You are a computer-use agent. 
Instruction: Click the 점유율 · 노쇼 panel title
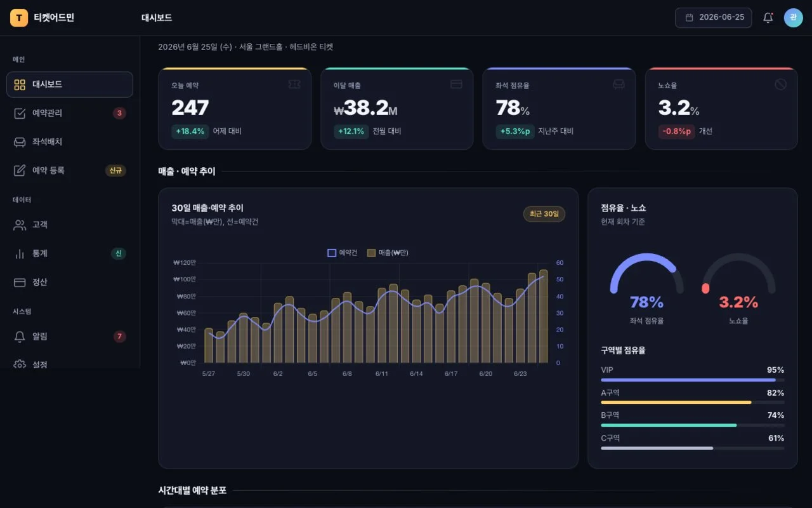624,208
